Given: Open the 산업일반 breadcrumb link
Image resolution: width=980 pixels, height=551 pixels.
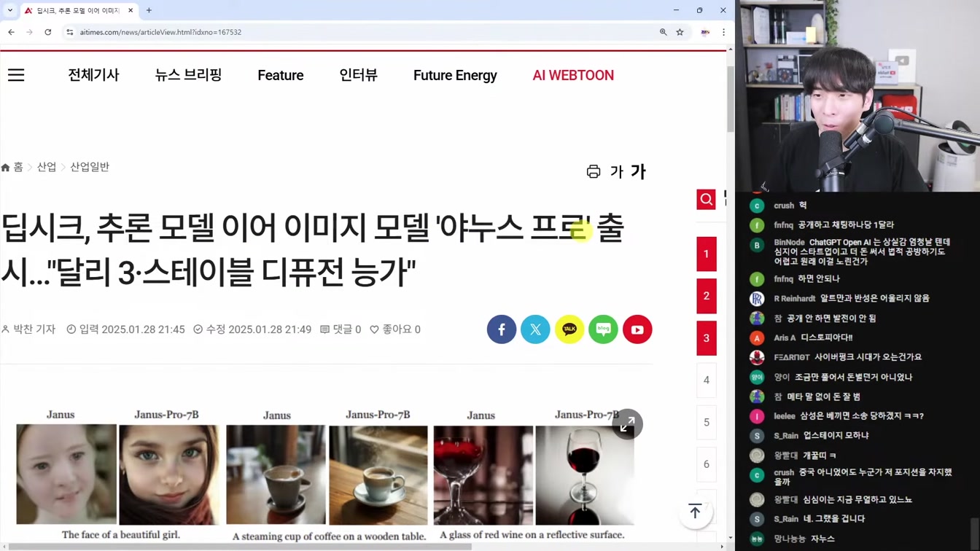Looking at the screenshot, I should coord(90,167).
